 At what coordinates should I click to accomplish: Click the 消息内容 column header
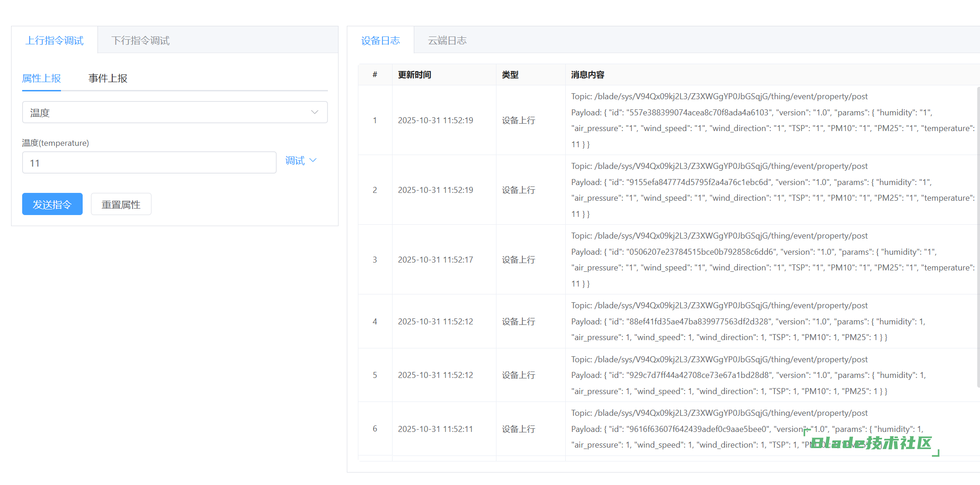[x=587, y=75]
